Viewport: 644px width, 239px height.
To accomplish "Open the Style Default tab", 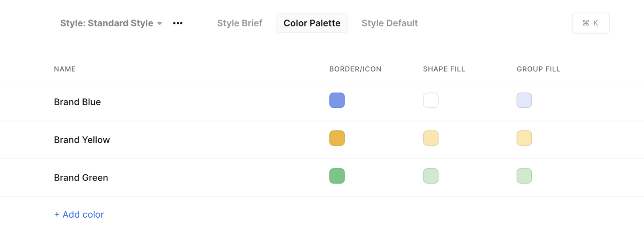I will coord(390,23).
